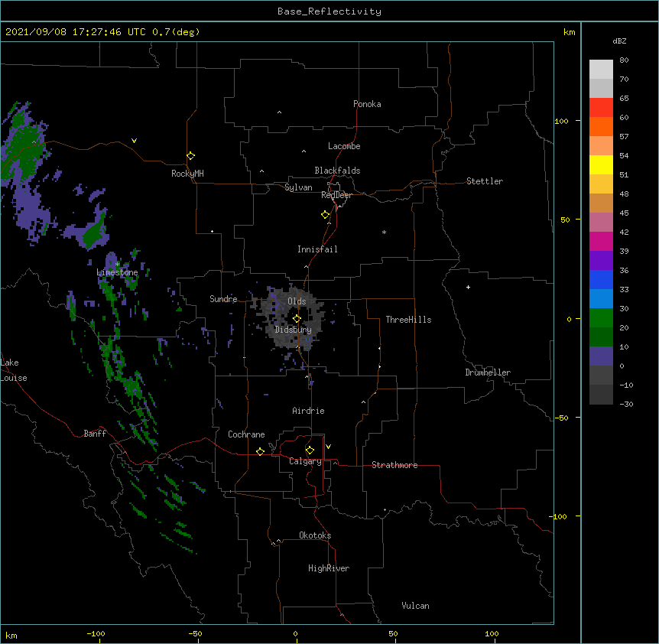Click the Lacombe city label

(344, 146)
